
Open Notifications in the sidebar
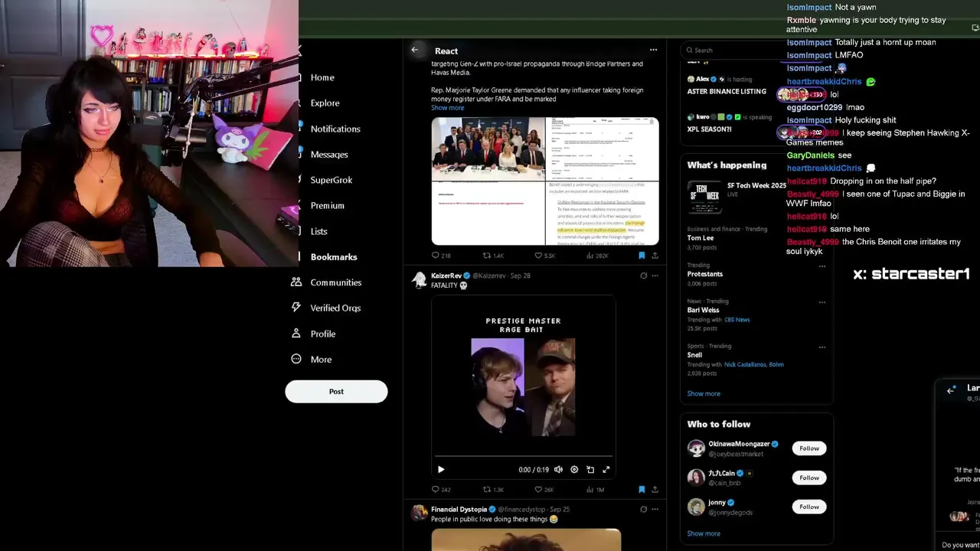coord(335,129)
